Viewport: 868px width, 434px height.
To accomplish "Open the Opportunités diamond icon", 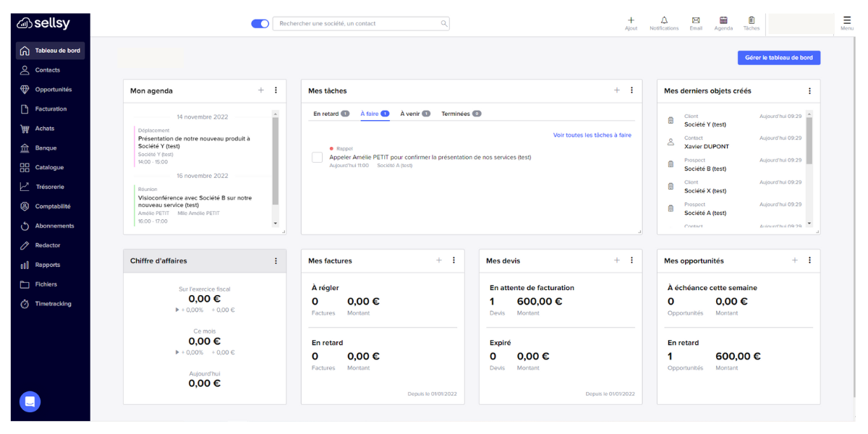I will [25, 90].
